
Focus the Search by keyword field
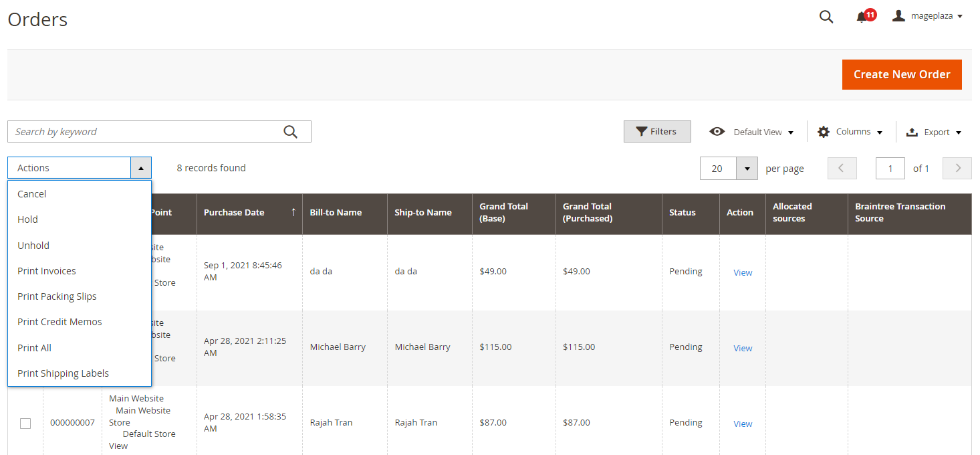159,132
